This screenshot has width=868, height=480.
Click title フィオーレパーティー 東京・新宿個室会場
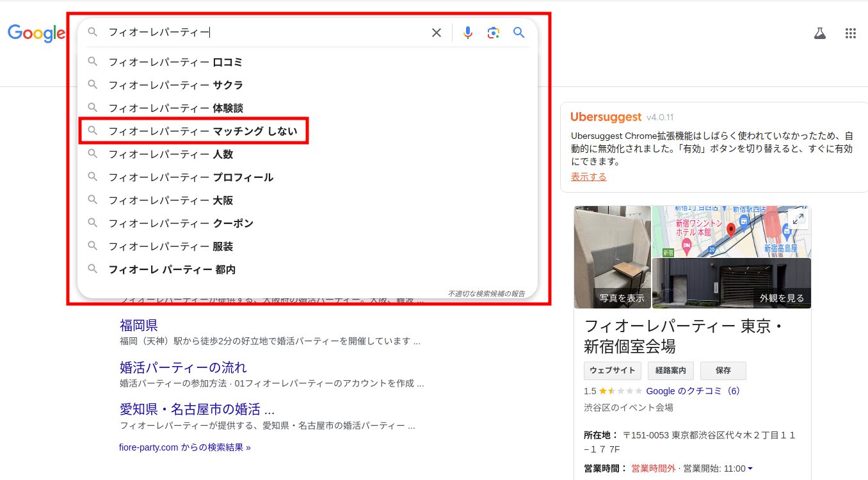pyautogui.click(x=684, y=336)
